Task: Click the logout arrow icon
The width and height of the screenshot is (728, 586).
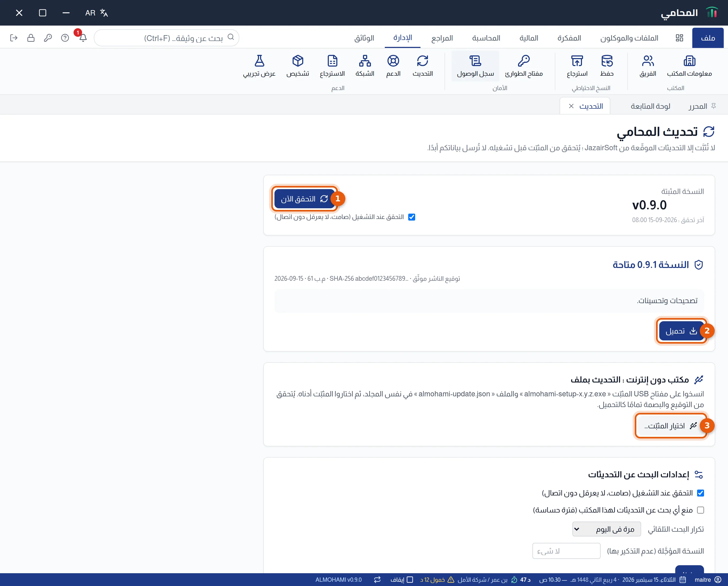Action: coord(14,38)
